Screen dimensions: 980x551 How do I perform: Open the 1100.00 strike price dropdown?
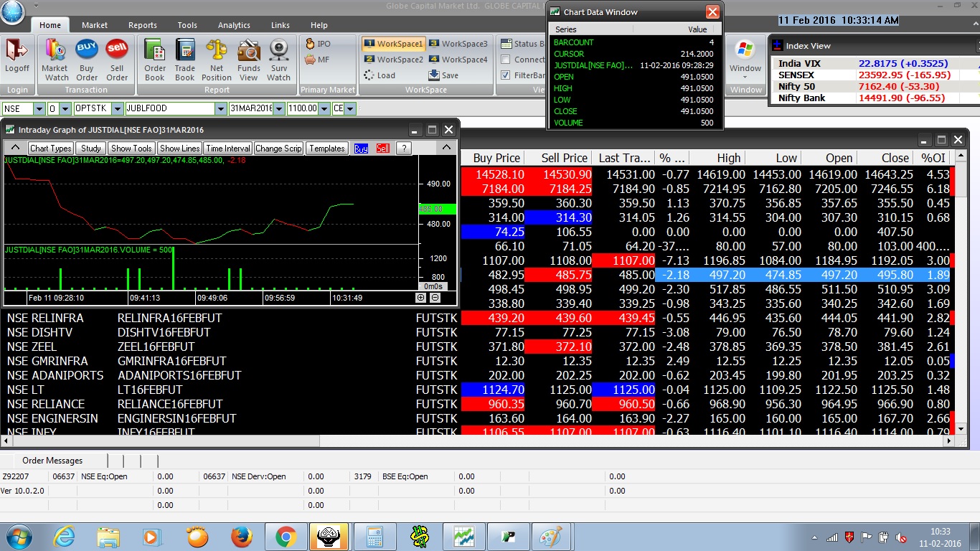pos(324,109)
